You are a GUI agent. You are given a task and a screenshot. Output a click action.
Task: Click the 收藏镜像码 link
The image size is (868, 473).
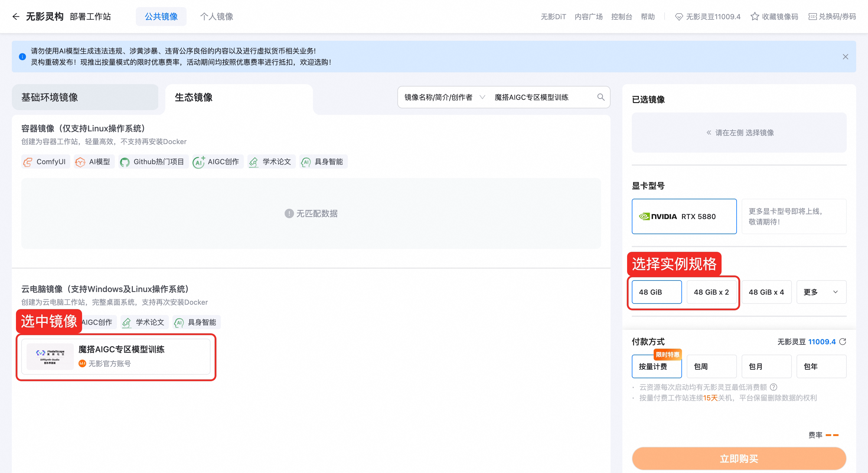pyautogui.click(x=774, y=17)
